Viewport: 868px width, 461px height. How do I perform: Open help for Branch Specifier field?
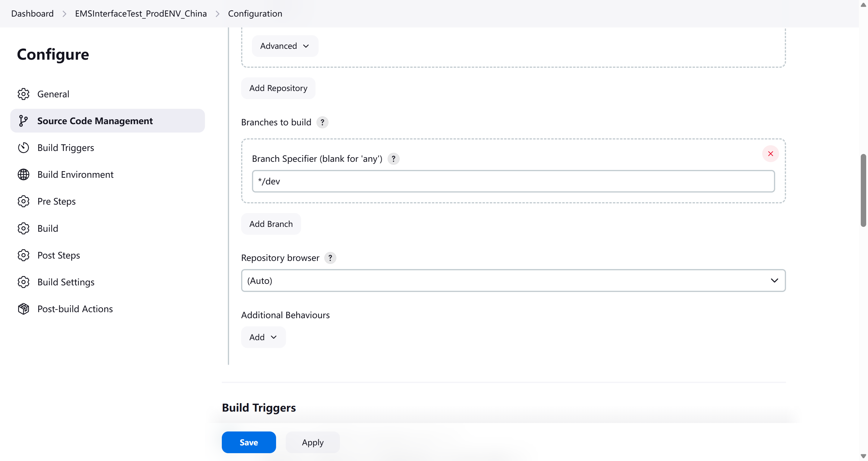(393, 158)
